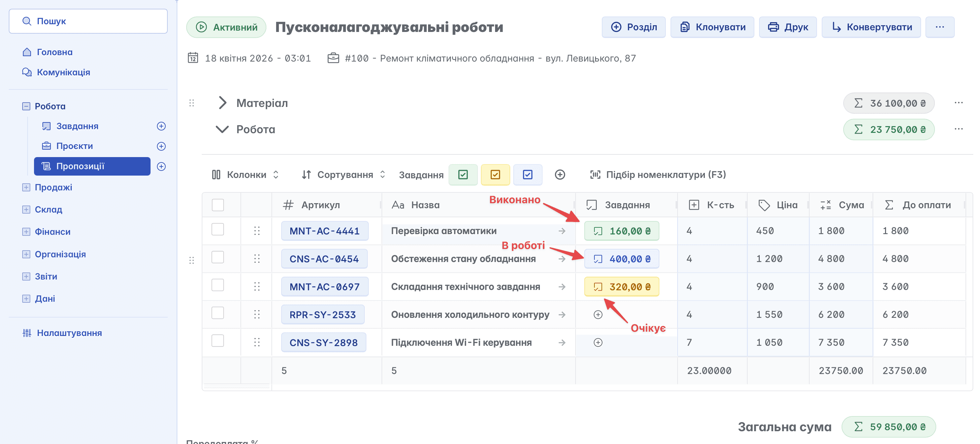Click the Пошук search field
The image size is (980, 444).
(x=88, y=21)
